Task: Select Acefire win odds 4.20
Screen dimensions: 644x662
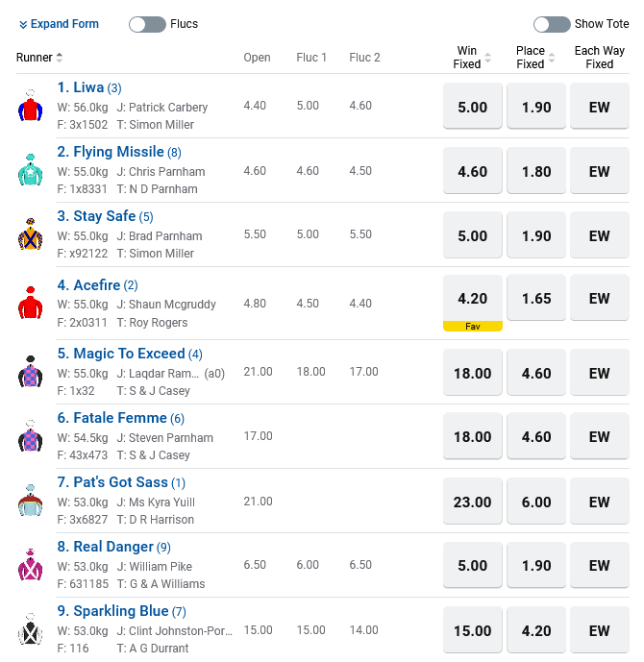Action: pyautogui.click(x=472, y=299)
